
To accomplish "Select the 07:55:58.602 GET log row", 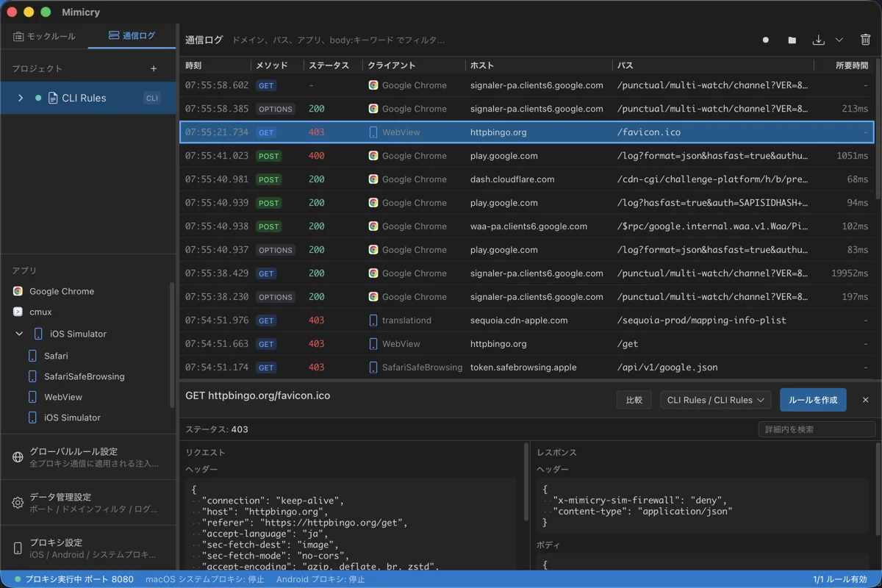I will [527, 85].
